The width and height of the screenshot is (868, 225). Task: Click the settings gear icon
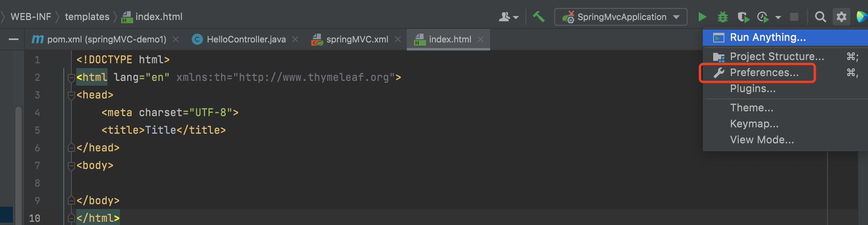[841, 17]
